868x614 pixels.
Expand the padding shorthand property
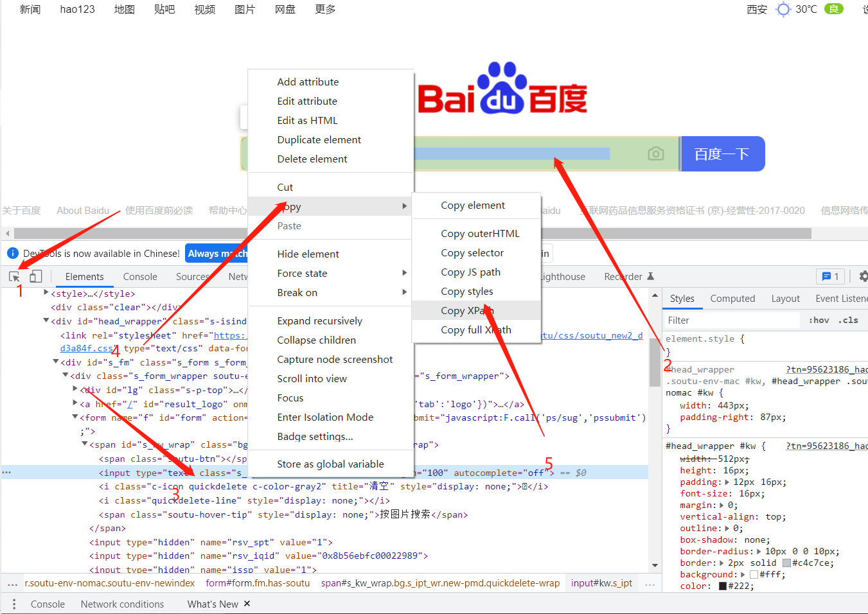click(727, 482)
